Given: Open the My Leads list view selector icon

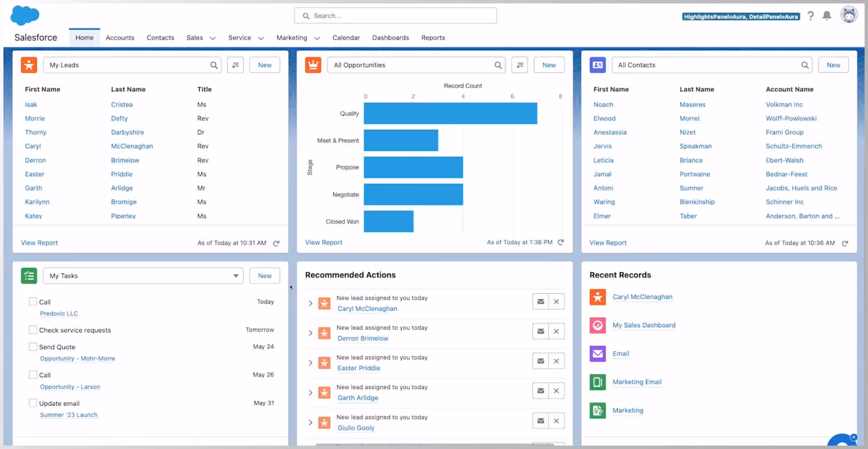Looking at the screenshot, I should [x=236, y=65].
